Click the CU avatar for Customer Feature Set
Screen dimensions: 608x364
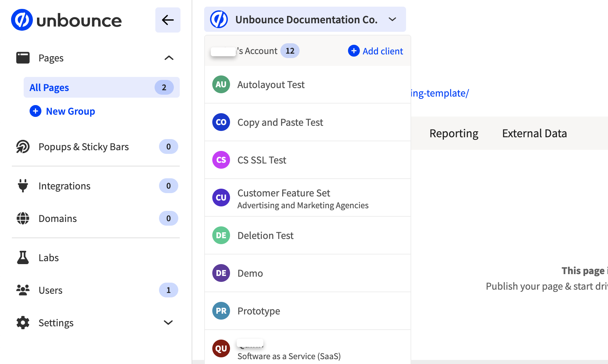point(221,198)
